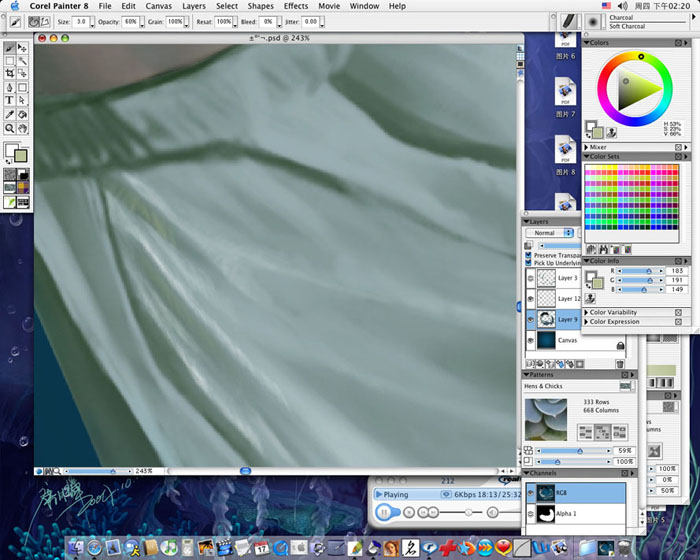Expand the Color Variability panel
The image size is (700, 560).
[587, 312]
